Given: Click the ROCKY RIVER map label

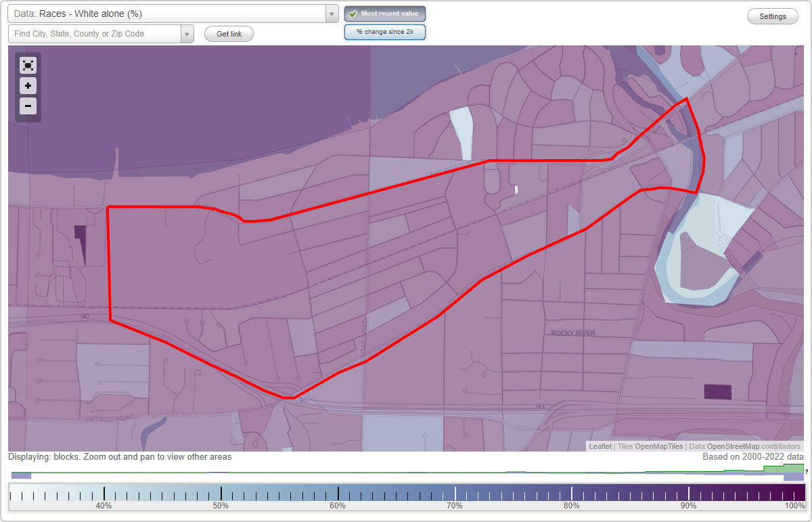Looking at the screenshot, I should 572,333.
